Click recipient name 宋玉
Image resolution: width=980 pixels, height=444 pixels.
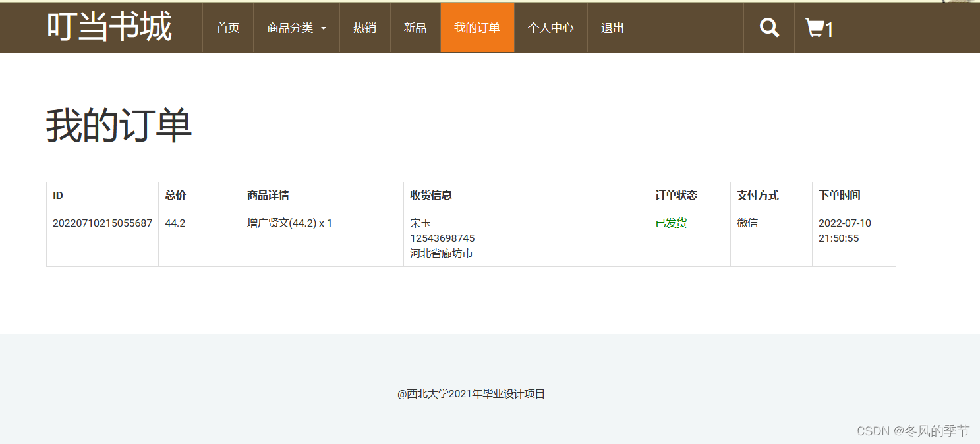pyautogui.click(x=420, y=223)
